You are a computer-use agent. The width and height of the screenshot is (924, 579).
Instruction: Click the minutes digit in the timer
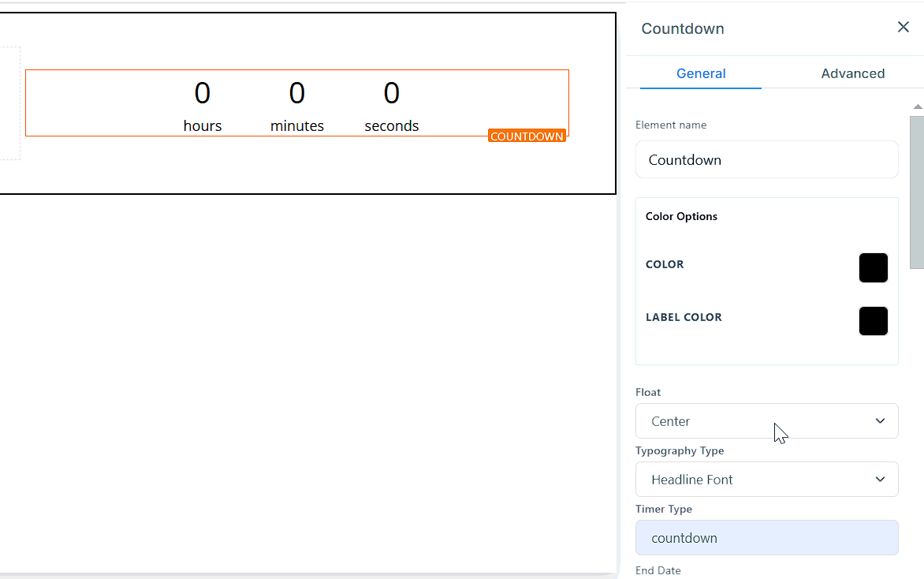(x=297, y=93)
